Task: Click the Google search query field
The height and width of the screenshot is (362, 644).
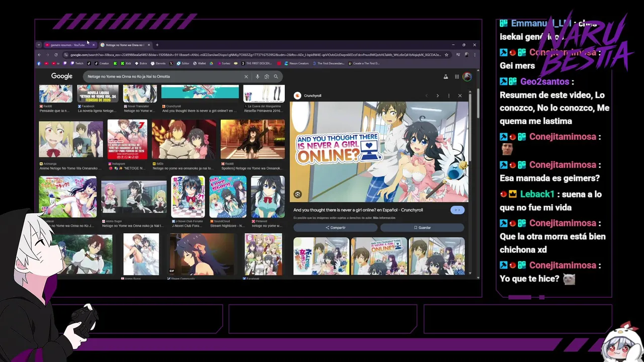Action: click(x=164, y=76)
